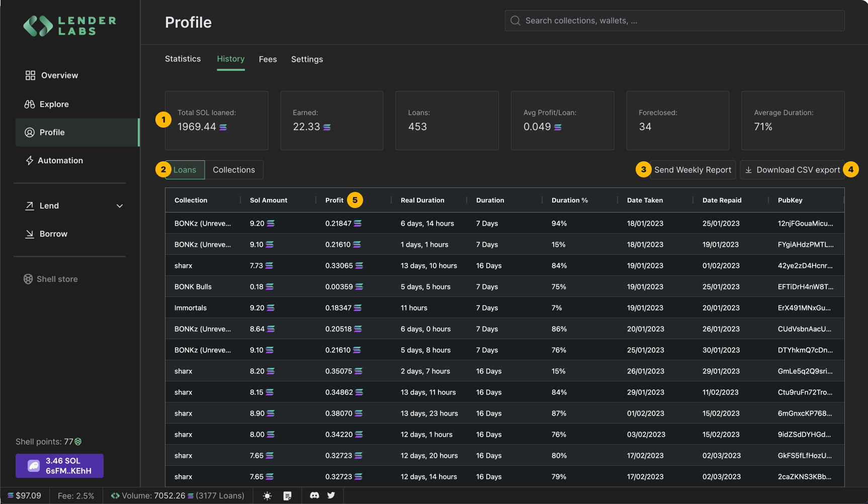Open the docs notes icon in status bar
Image resolution: width=868 pixels, height=504 pixels.
(x=287, y=496)
